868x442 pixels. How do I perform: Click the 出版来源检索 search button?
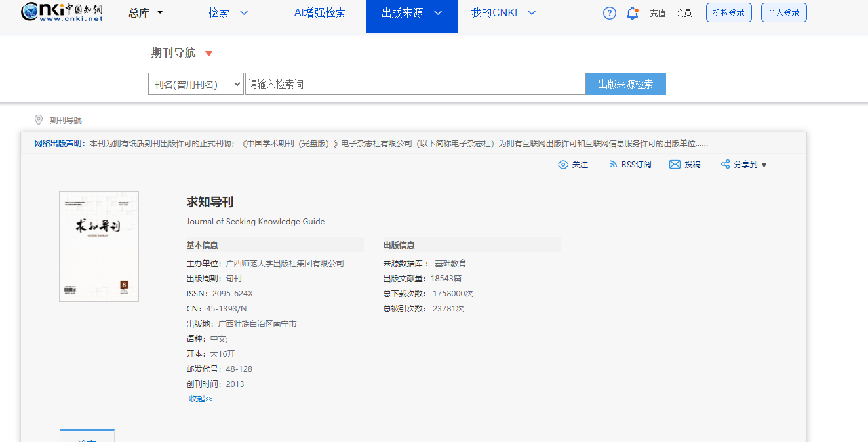625,84
